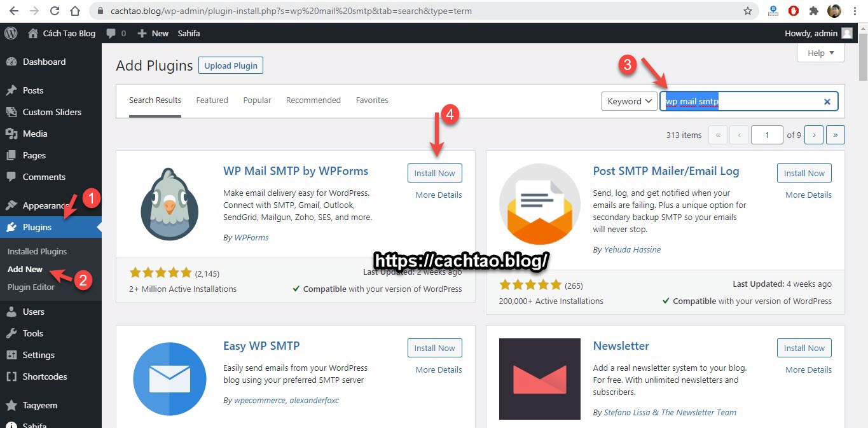Viewport: 868px width, 428px height.
Task: Click the Settings icon in the sidebar
Action: tap(11, 355)
